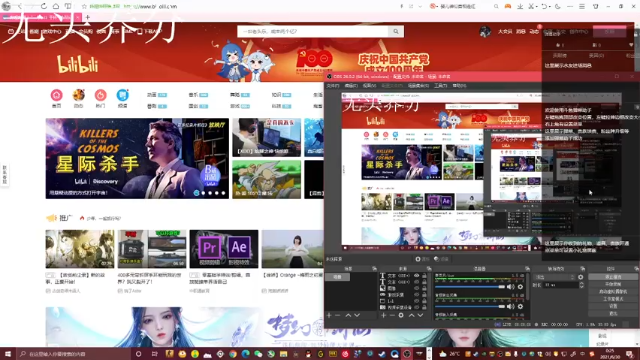Screen dimensions: 640x360
Task: Add a new source with the plus icon
Action: 383,315
